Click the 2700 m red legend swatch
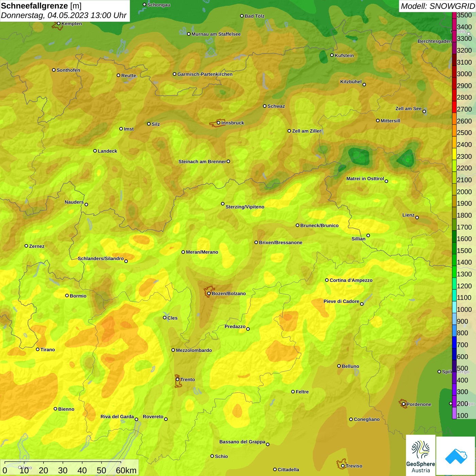476x476 pixels. point(454,107)
